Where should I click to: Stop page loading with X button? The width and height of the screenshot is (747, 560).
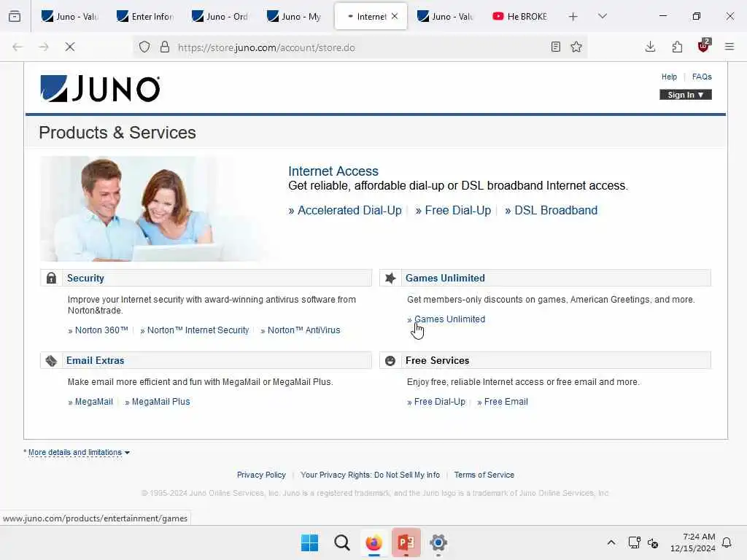click(69, 47)
